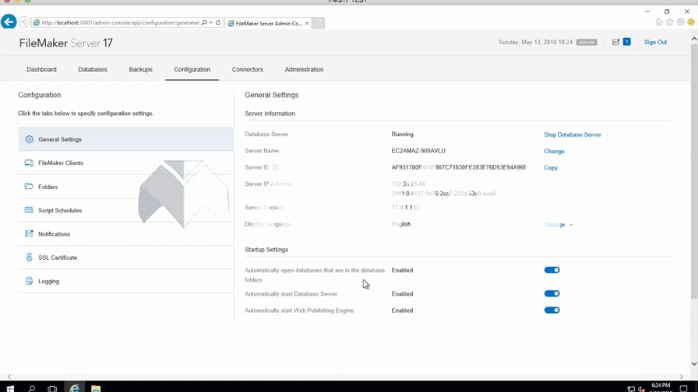Open a new browser tab

318,23
